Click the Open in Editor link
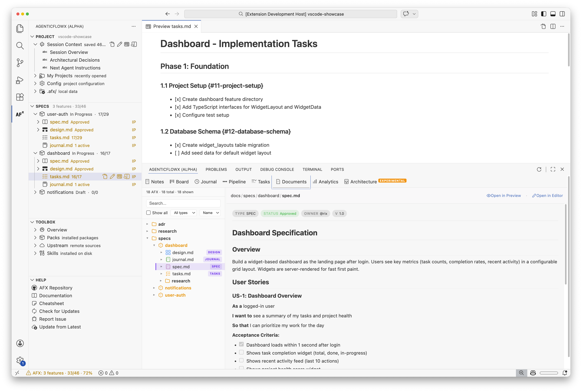Viewport: 582px width, 392px height. coord(547,195)
